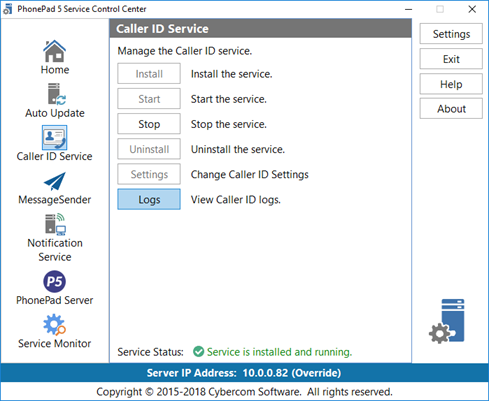Open the Service Monitor gear icon
Screen dimensions: 489x401
point(54,325)
